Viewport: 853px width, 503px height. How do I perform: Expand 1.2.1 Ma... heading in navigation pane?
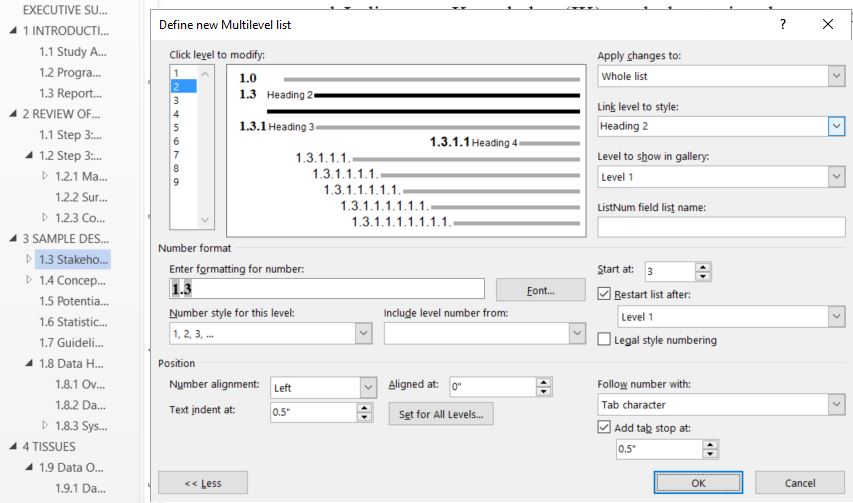tap(45, 176)
